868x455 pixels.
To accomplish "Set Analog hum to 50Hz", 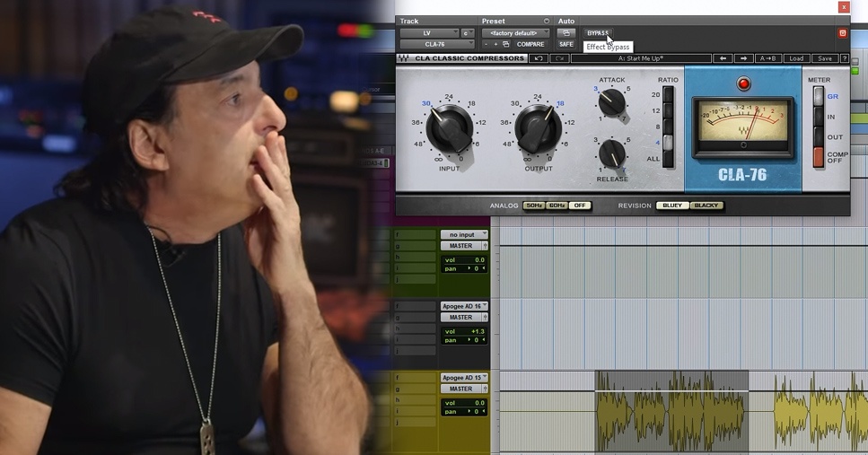I will (x=534, y=206).
